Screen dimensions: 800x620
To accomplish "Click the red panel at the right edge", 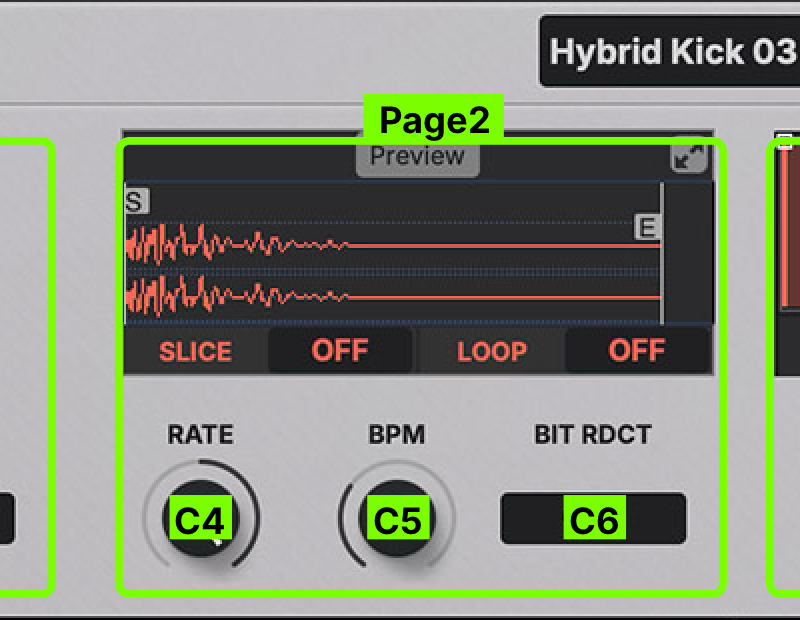I will [790, 230].
